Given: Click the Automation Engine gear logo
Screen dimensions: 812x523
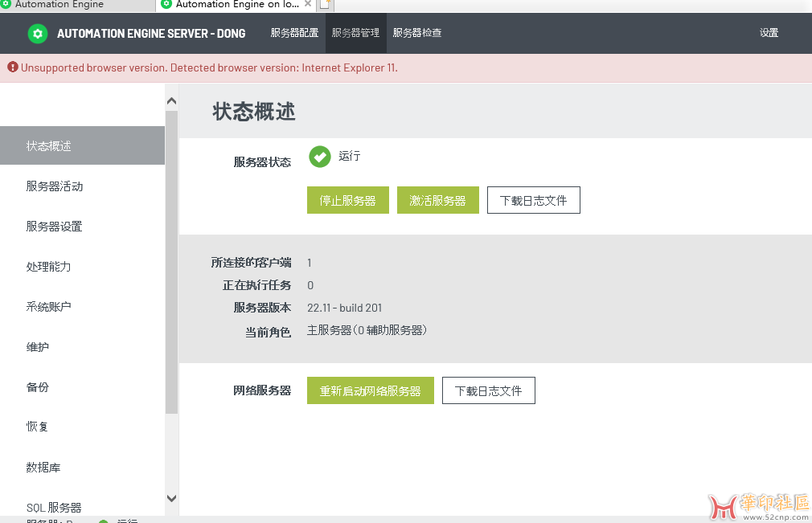Looking at the screenshot, I should click(x=37, y=34).
